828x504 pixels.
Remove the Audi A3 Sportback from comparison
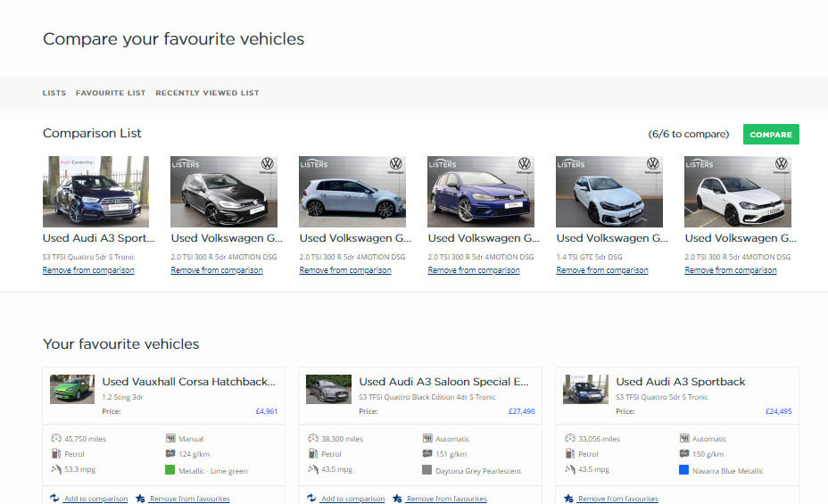point(88,270)
